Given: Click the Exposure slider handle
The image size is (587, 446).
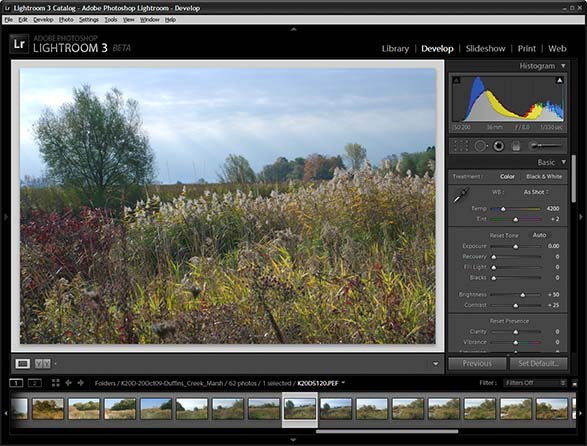Looking at the screenshot, I should (515, 246).
